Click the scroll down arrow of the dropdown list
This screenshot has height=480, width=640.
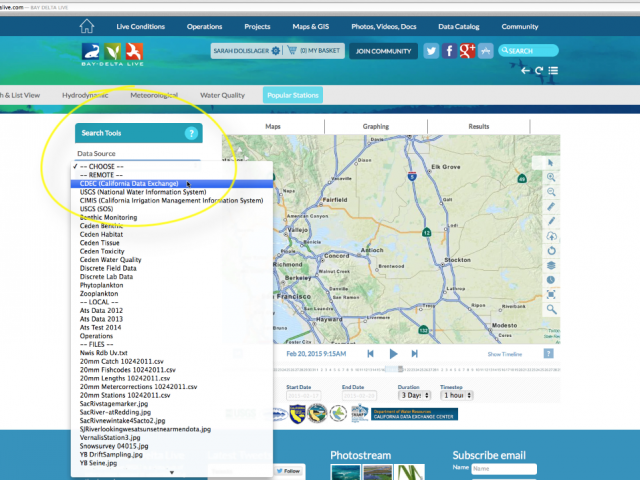(x=172, y=472)
